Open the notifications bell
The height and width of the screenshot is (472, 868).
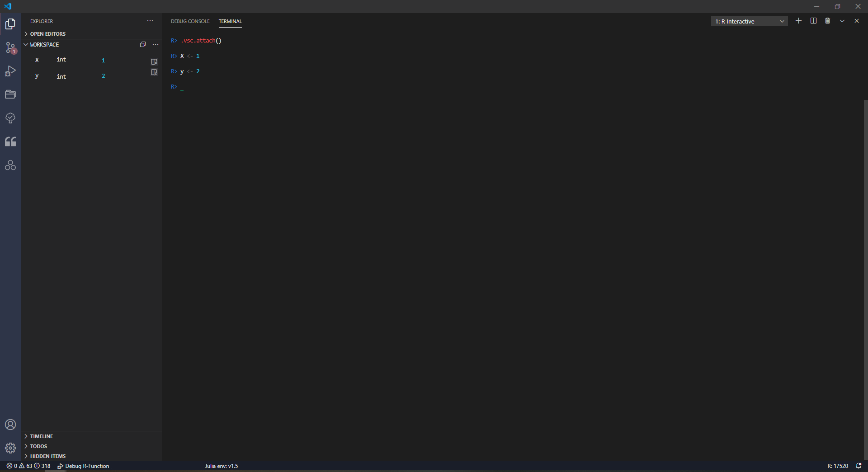pos(859,466)
